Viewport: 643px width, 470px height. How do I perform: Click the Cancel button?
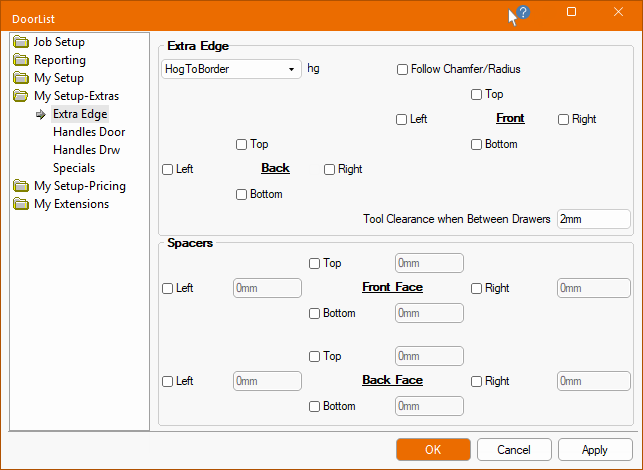[x=514, y=450]
